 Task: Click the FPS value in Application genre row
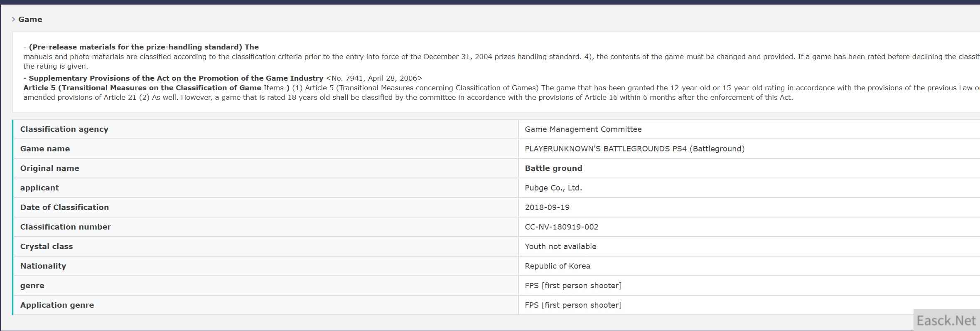573,305
